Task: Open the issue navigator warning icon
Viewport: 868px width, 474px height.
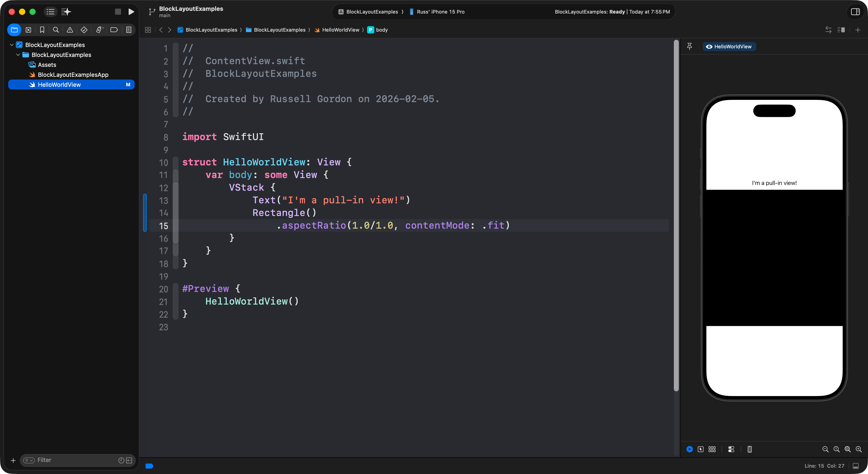Action: click(x=70, y=30)
